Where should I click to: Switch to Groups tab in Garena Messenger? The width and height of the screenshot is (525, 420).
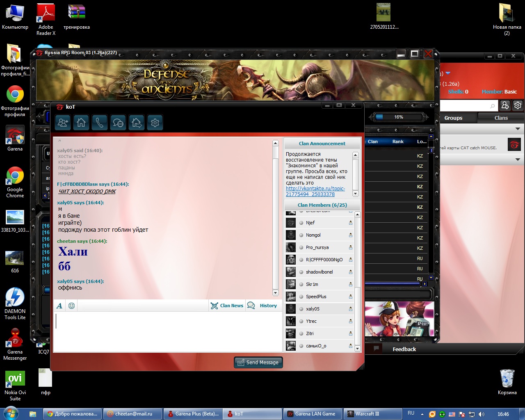(x=453, y=118)
